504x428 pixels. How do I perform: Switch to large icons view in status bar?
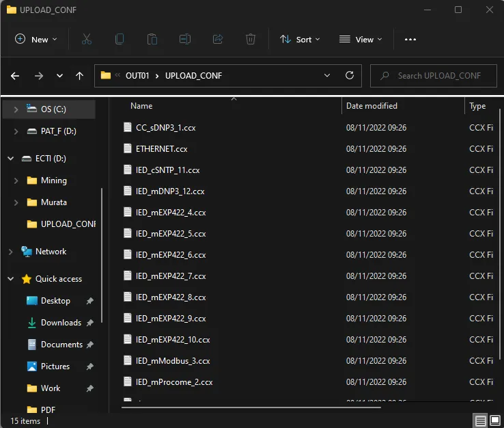click(x=494, y=420)
